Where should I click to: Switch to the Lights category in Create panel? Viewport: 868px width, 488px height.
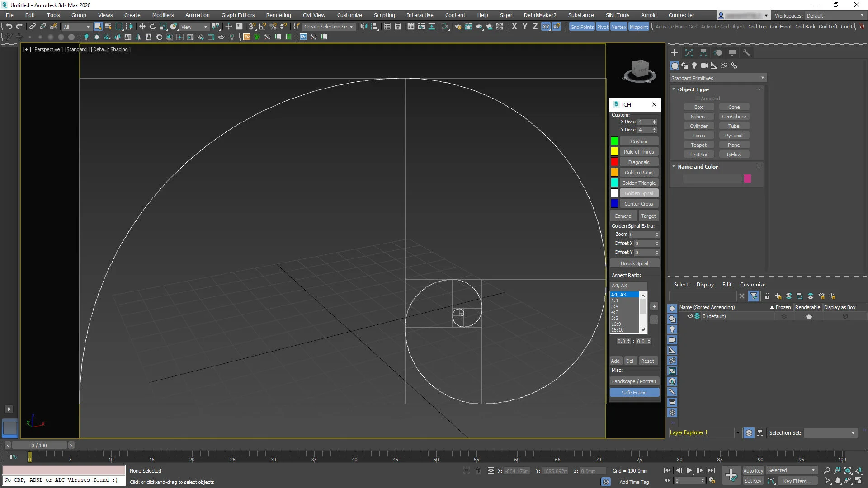695,66
